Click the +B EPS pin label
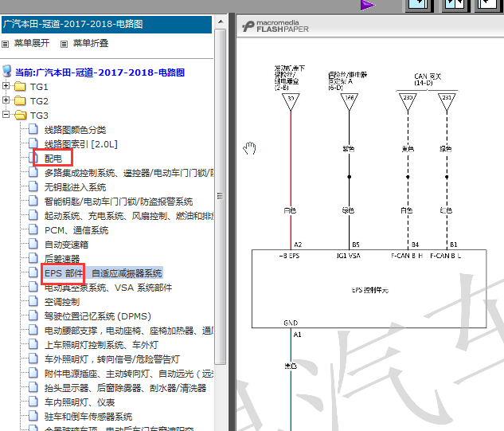The height and width of the screenshot is (431, 504). click(x=289, y=256)
